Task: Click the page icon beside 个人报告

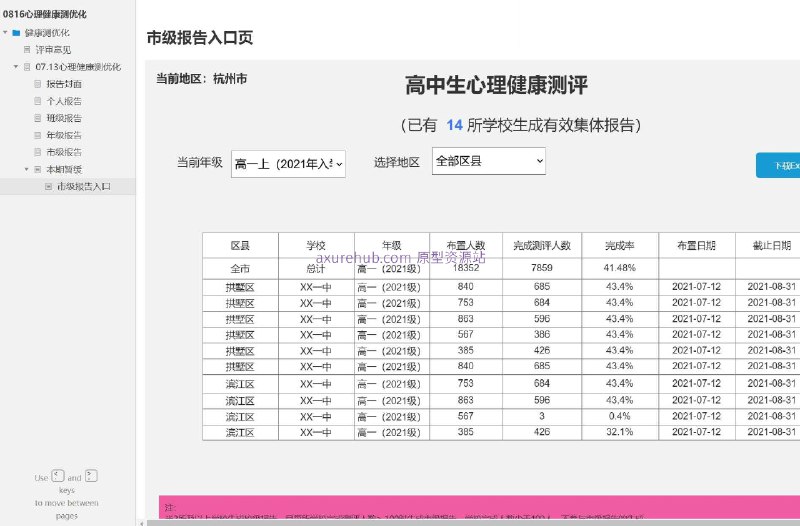Action: pos(38,101)
